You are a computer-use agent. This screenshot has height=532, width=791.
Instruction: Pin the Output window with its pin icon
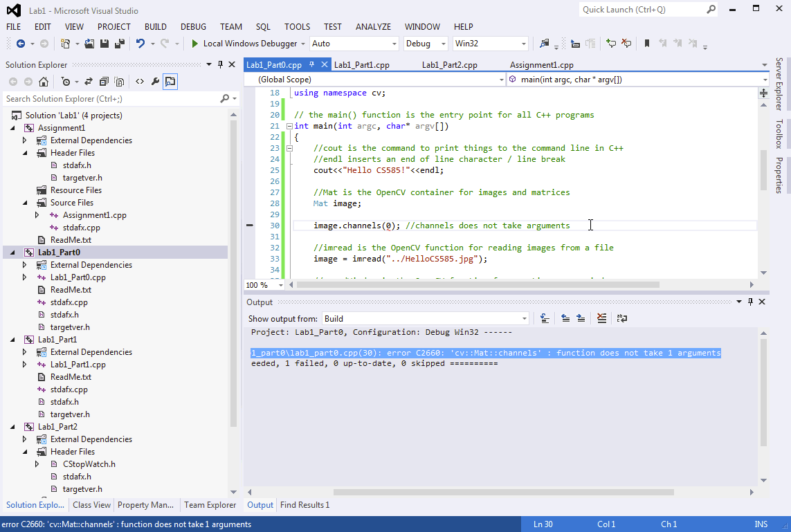point(749,302)
